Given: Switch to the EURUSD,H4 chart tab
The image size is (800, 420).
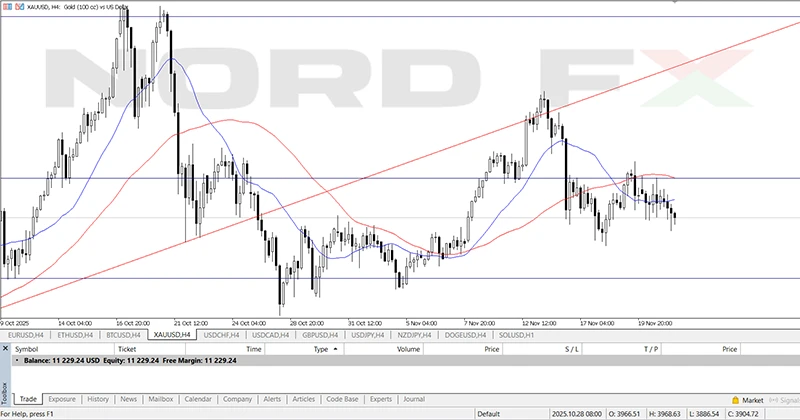Looking at the screenshot, I should (26, 335).
